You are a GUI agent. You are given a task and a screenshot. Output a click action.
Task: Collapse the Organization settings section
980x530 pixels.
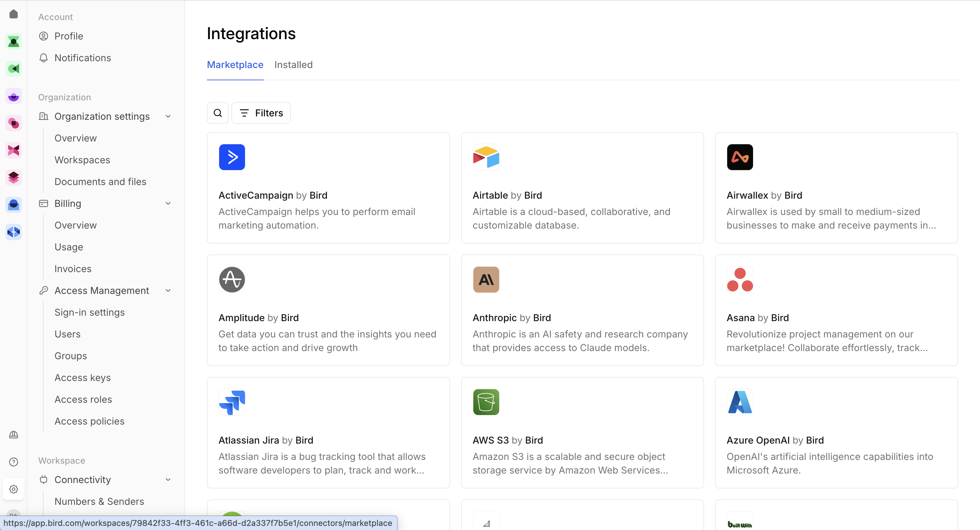click(168, 116)
